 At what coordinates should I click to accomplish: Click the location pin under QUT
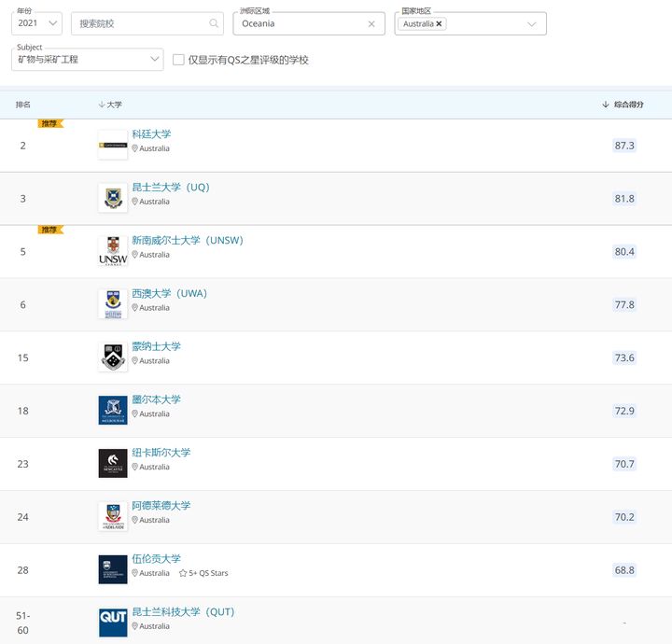(x=134, y=626)
